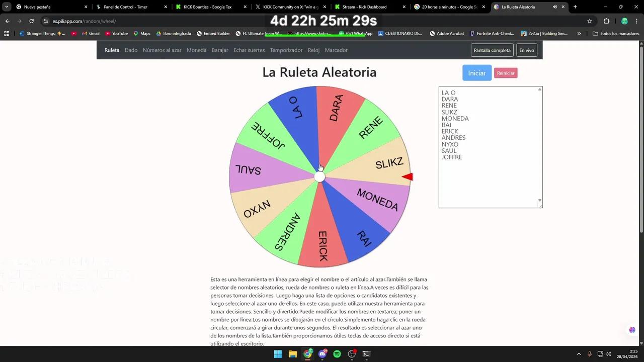Open the Reloj nav item
Screen dimensions: 644x362
pos(313,50)
